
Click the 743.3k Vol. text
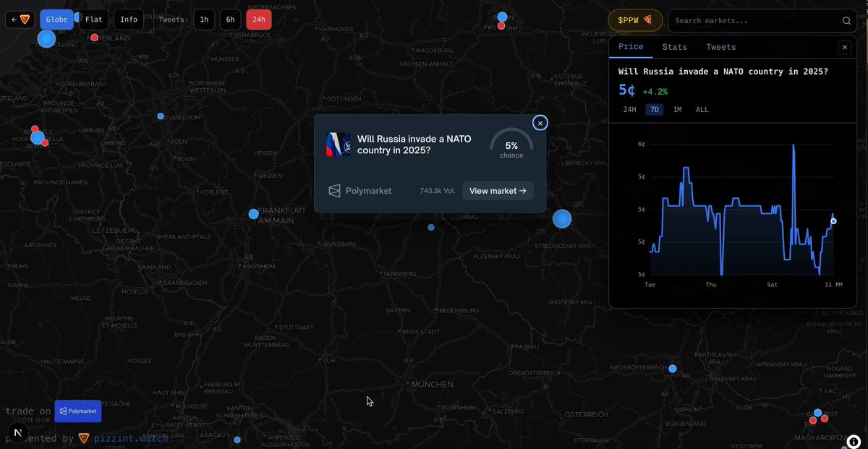click(x=438, y=191)
